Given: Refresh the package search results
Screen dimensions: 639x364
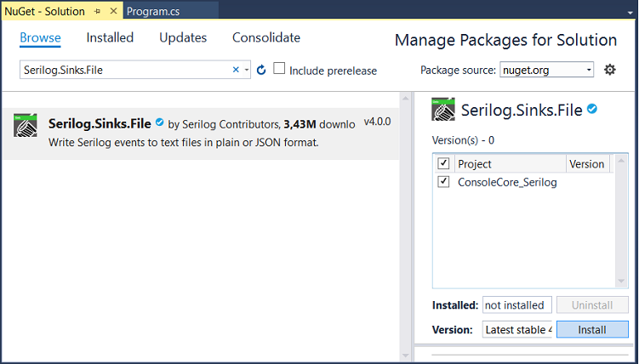Looking at the screenshot, I should [261, 70].
